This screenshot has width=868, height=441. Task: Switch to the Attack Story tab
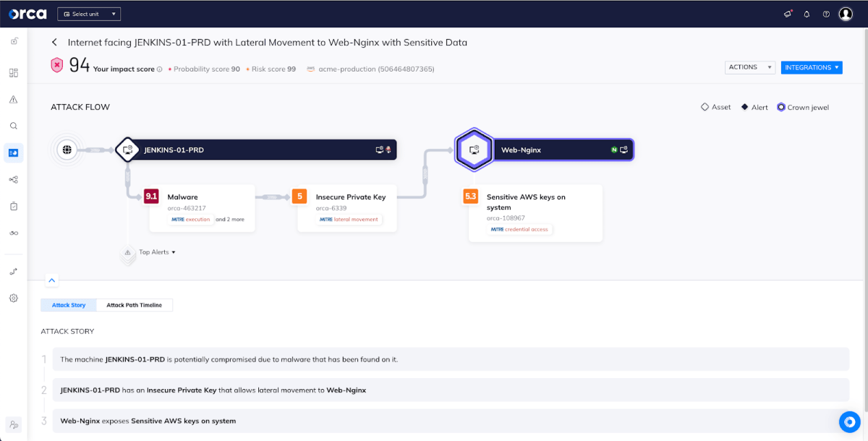69,305
